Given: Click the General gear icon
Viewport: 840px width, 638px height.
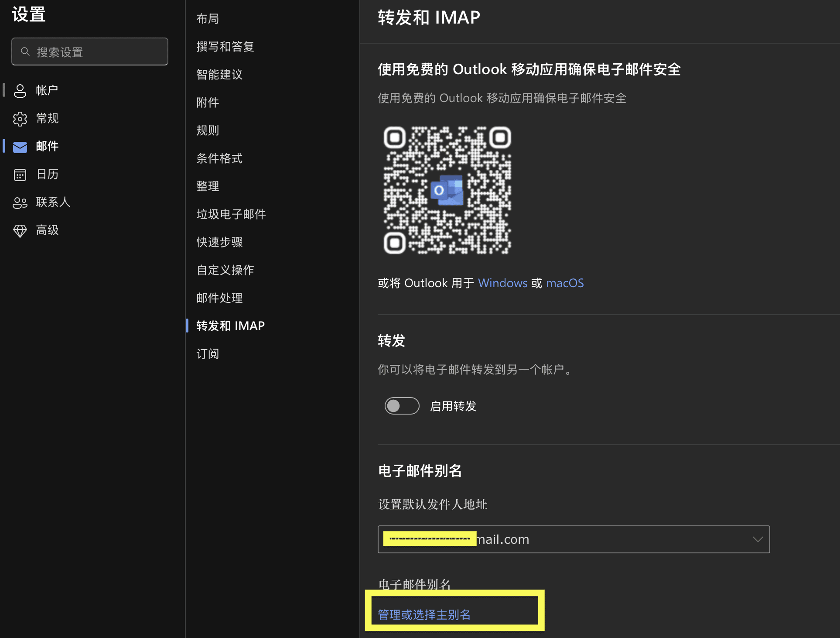Looking at the screenshot, I should click(x=20, y=119).
